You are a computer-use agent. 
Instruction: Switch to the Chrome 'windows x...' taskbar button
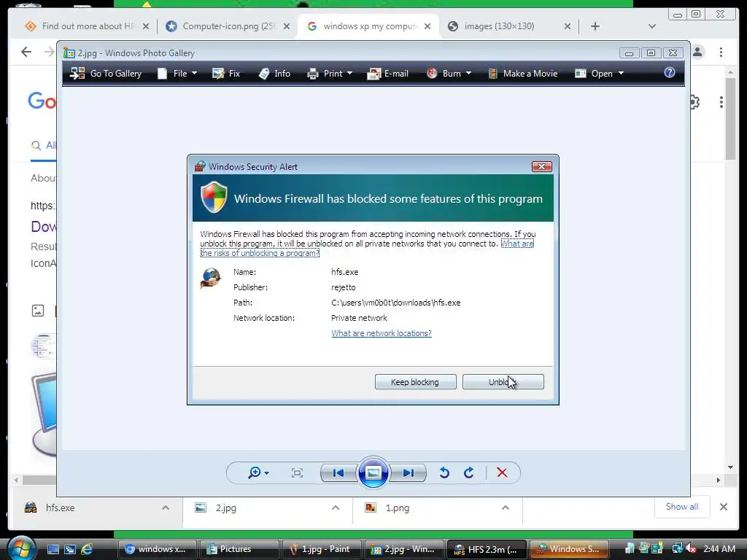point(157,549)
